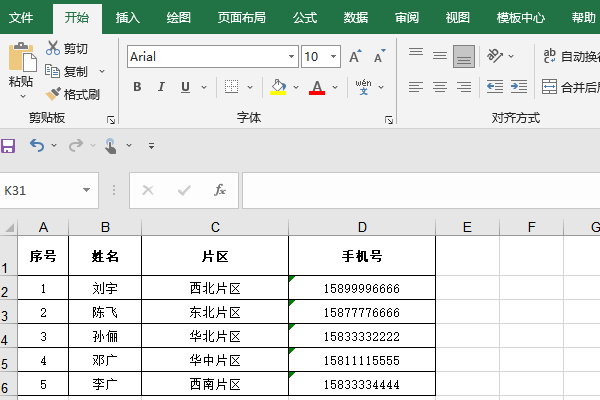Copy using the 复制 button
The image size is (600, 400).
pos(67,71)
